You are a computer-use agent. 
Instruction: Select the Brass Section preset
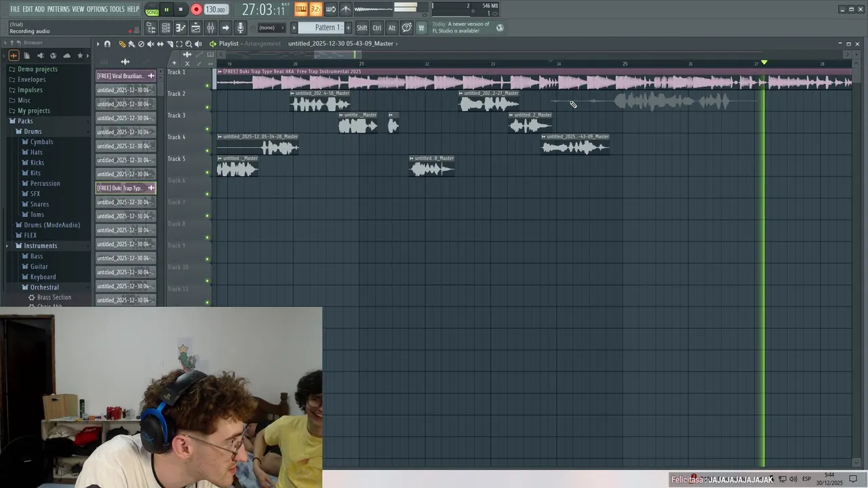pyautogui.click(x=53, y=298)
